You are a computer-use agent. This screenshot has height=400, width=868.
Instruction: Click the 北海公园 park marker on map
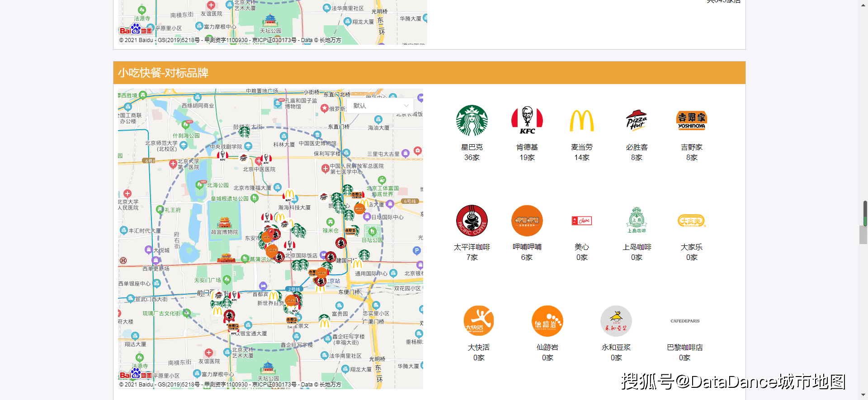click(x=200, y=184)
